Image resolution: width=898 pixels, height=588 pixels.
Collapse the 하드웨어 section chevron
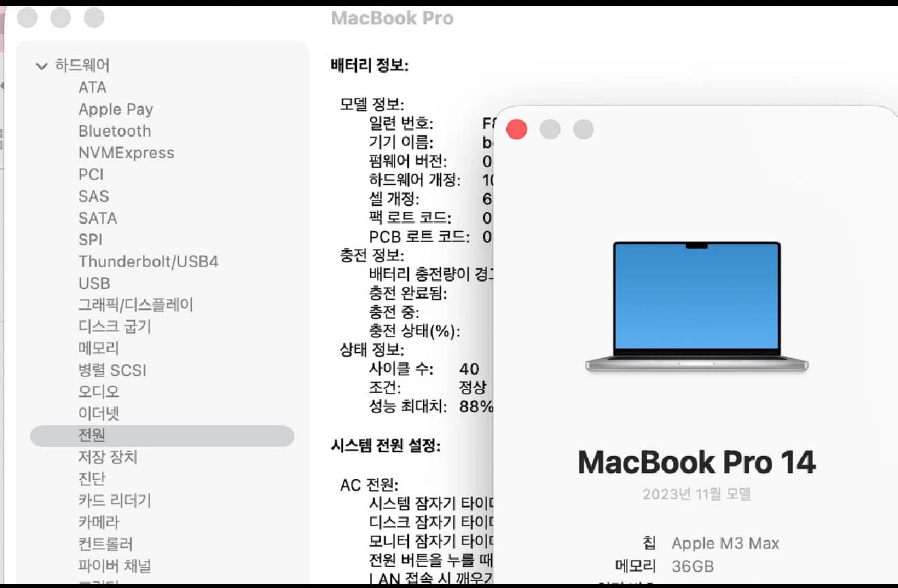41,66
